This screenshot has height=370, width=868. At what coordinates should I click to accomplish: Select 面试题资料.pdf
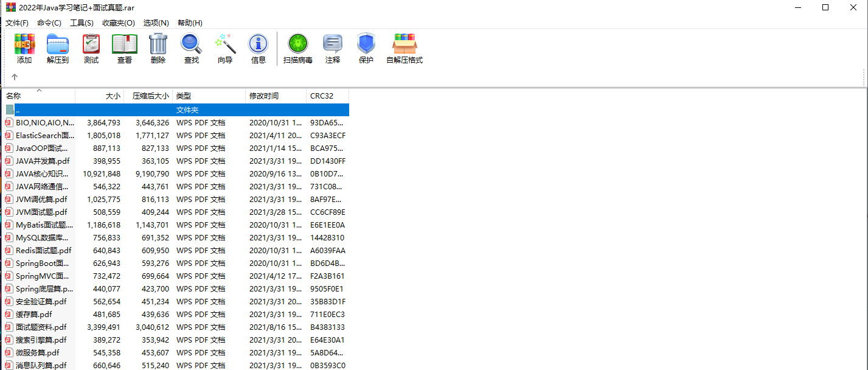pos(41,327)
